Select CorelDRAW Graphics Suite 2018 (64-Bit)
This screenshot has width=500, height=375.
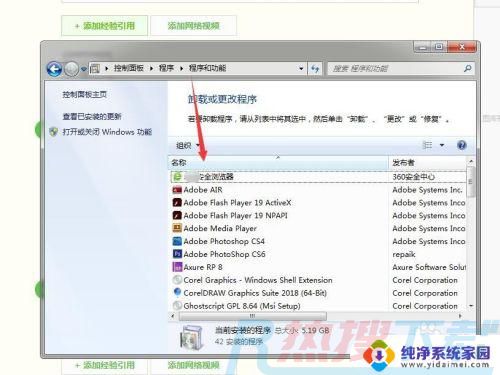255,293
